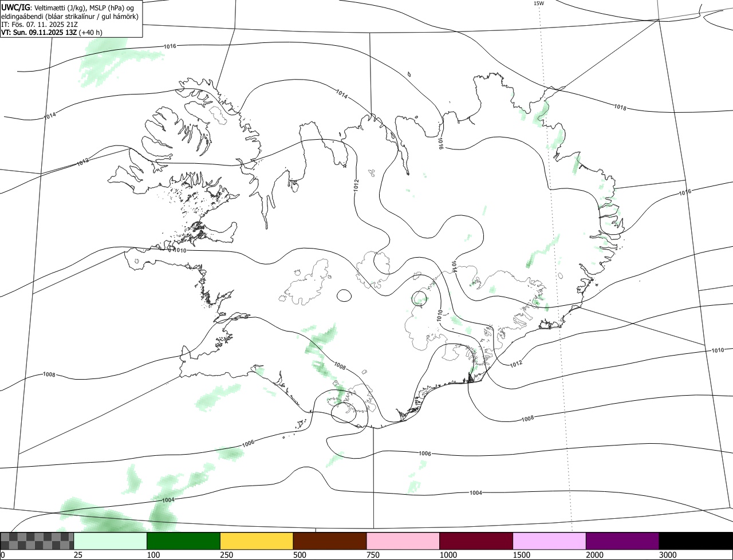Select the light purple 1500–2000 legend swatch

[550, 541]
